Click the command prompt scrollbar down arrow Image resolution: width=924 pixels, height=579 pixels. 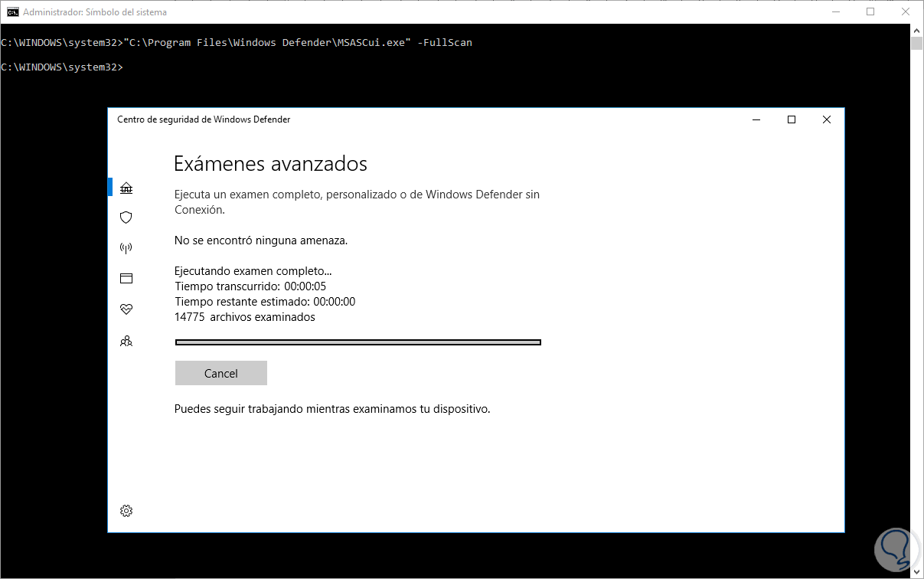916,572
